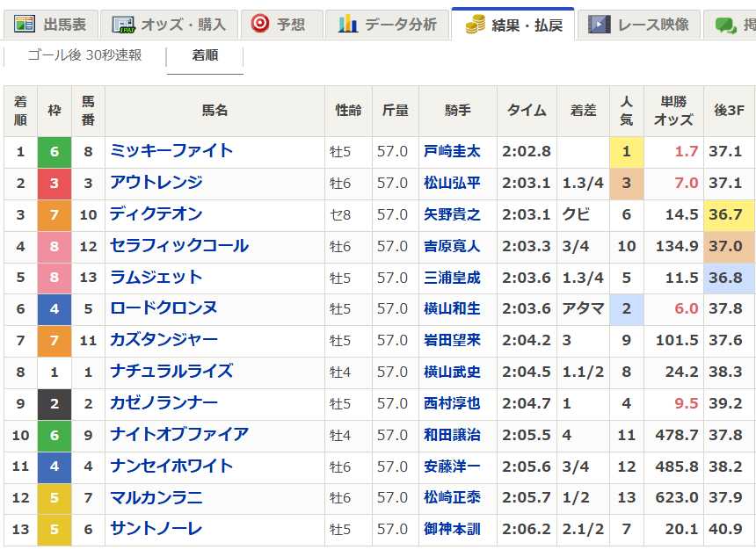Image resolution: width=756 pixels, height=557 pixels.
Task: Select the 着順 sub-tab
Action: click(206, 55)
